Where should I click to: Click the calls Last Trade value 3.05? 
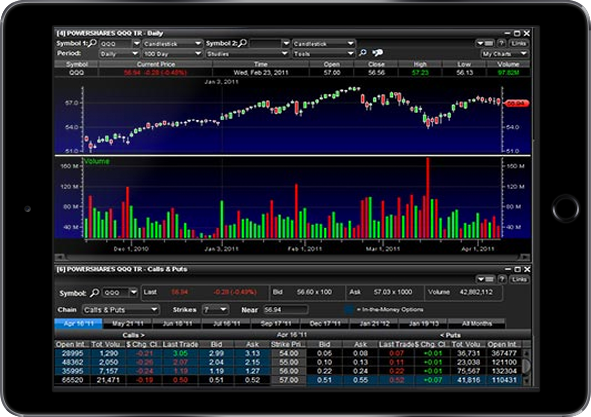pos(180,353)
